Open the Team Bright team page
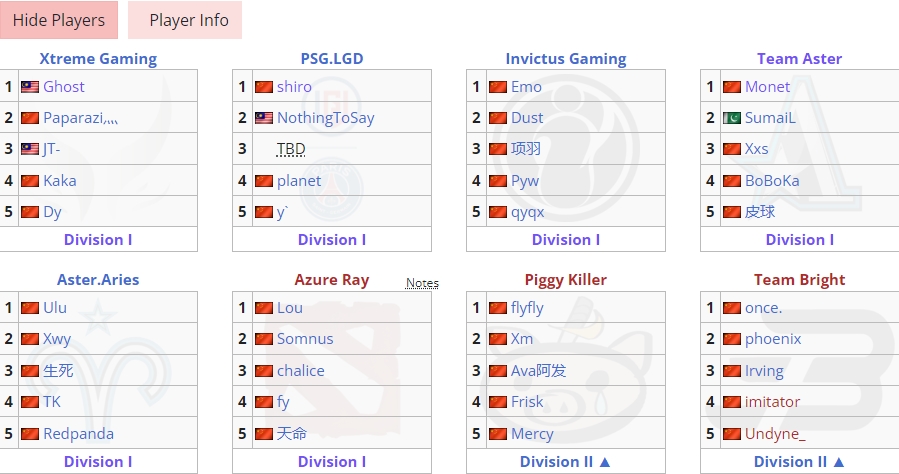Screen dimensions: 899x474 click(800, 280)
